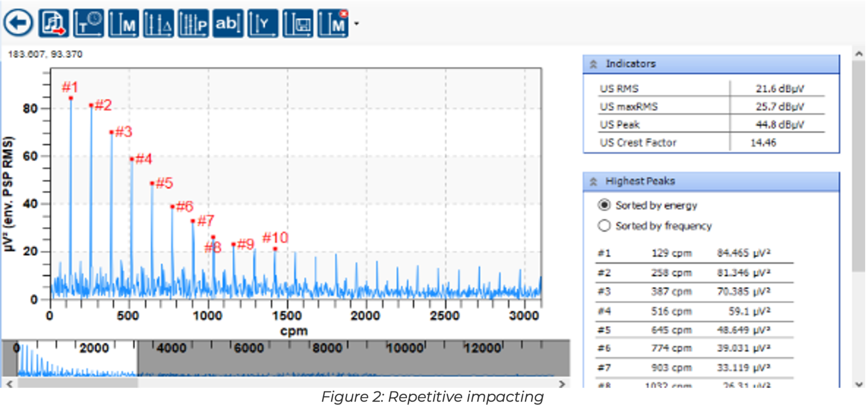Image resolution: width=868 pixels, height=418 pixels.
Task: Select the delta cursor tool
Action: tap(158, 24)
